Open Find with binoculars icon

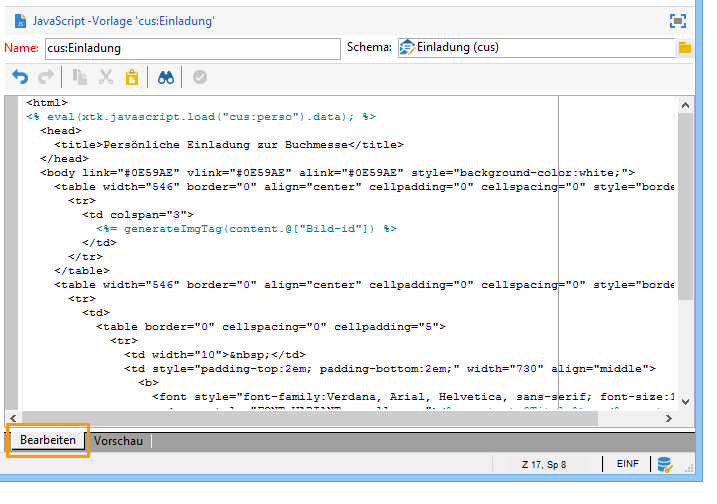pos(166,77)
